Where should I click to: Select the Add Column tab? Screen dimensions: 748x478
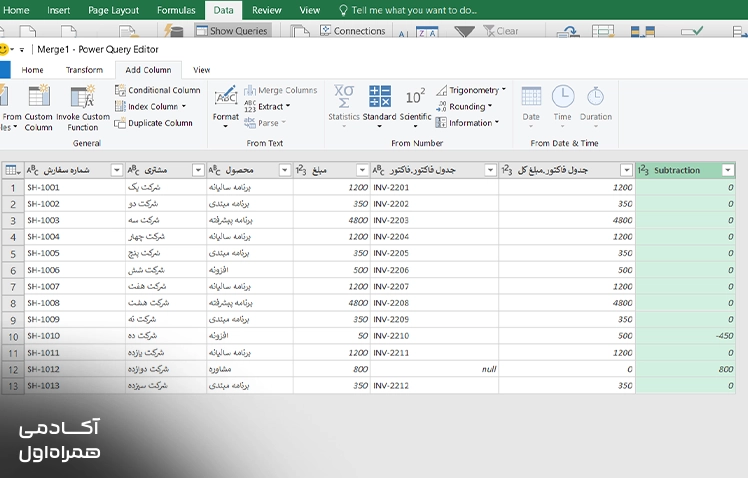tap(148, 70)
